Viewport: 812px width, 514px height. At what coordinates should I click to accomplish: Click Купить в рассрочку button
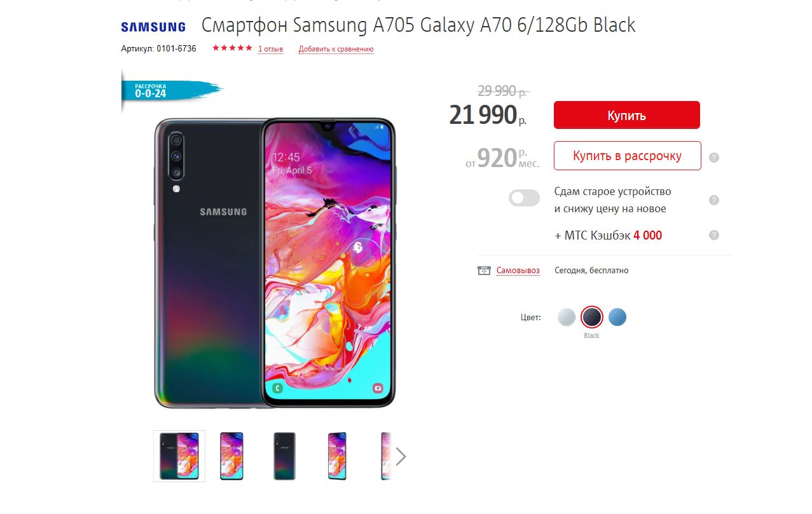[x=628, y=156]
